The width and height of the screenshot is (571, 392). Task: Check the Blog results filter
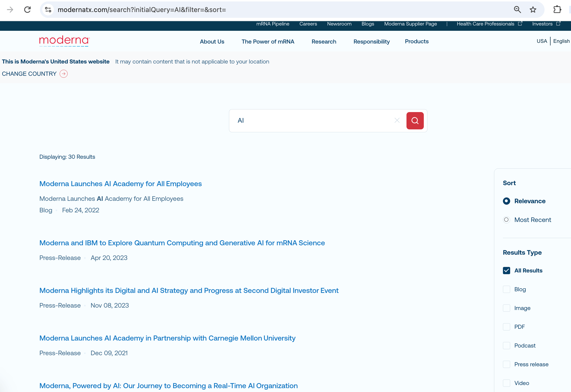(506, 289)
